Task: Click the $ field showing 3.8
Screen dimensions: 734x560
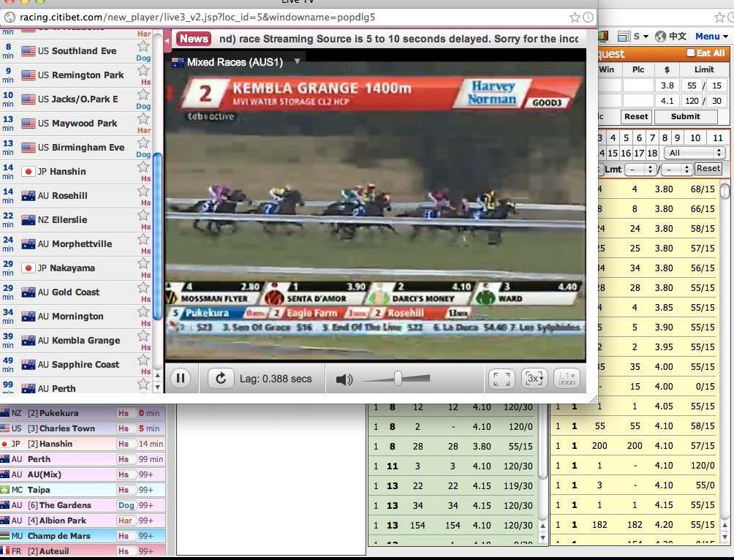Action: click(x=667, y=86)
